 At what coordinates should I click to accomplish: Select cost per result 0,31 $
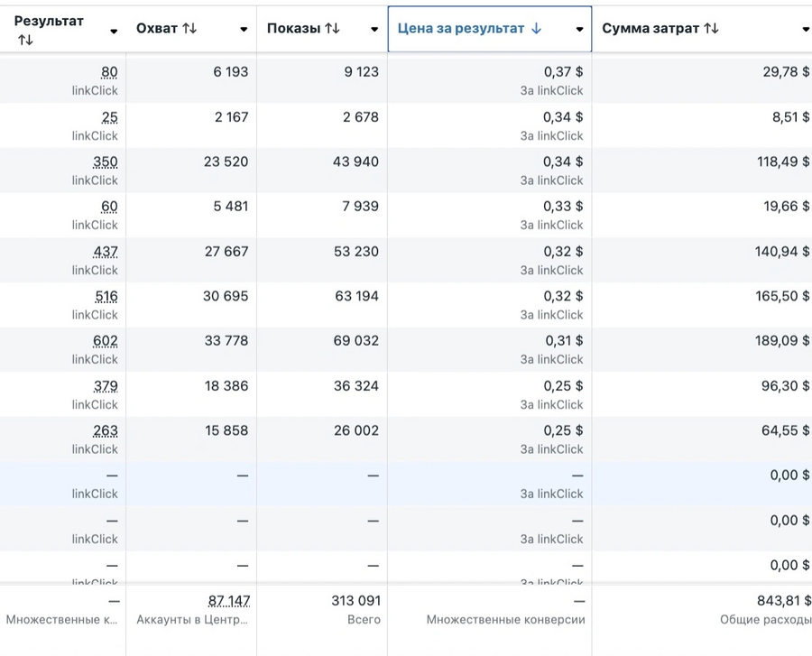[565, 341]
